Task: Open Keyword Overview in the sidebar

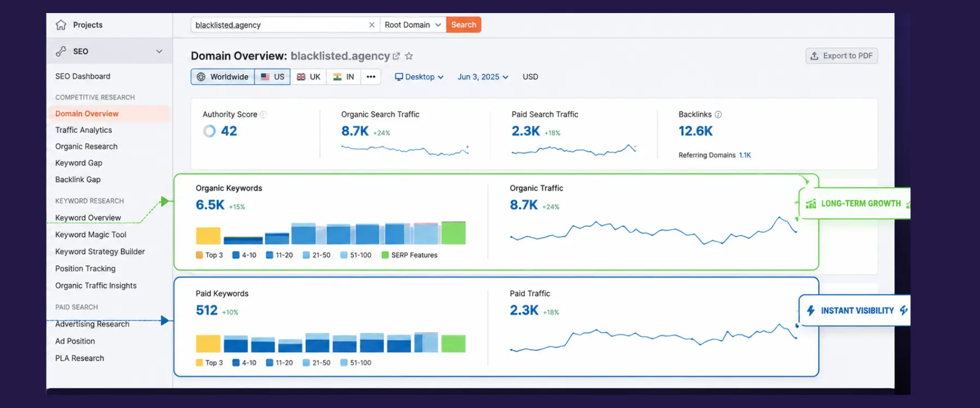Action: click(88, 218)
